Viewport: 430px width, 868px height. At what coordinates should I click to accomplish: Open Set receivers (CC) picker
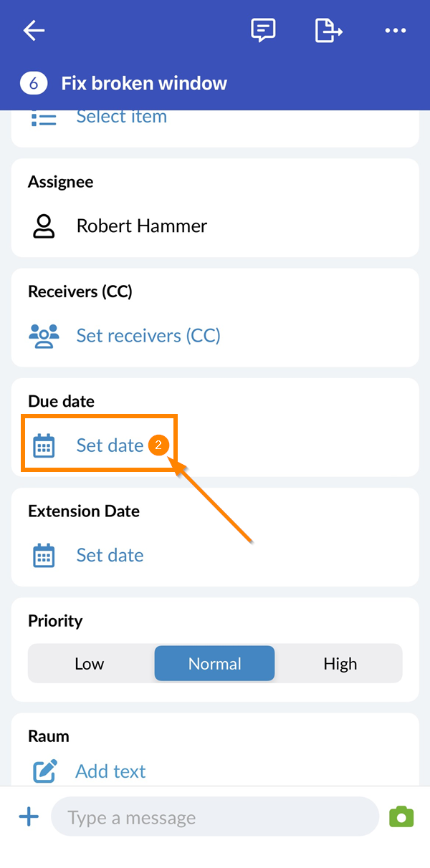pos(148,335)
